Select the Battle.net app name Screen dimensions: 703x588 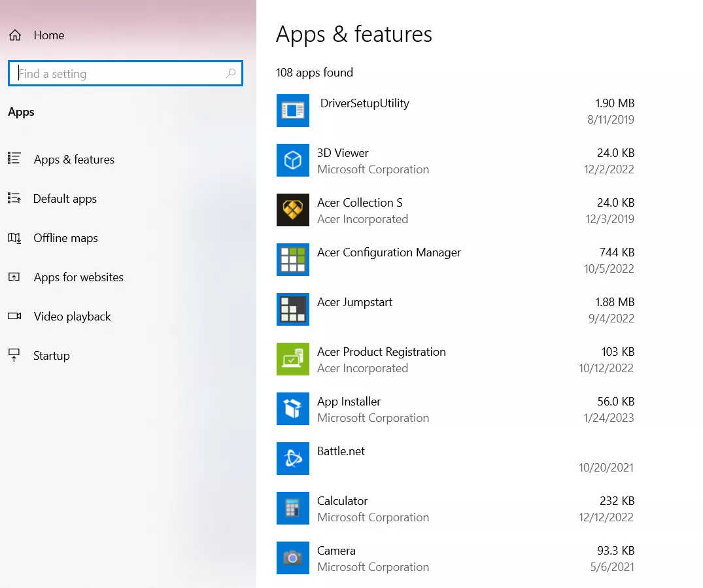pos(341,451)
